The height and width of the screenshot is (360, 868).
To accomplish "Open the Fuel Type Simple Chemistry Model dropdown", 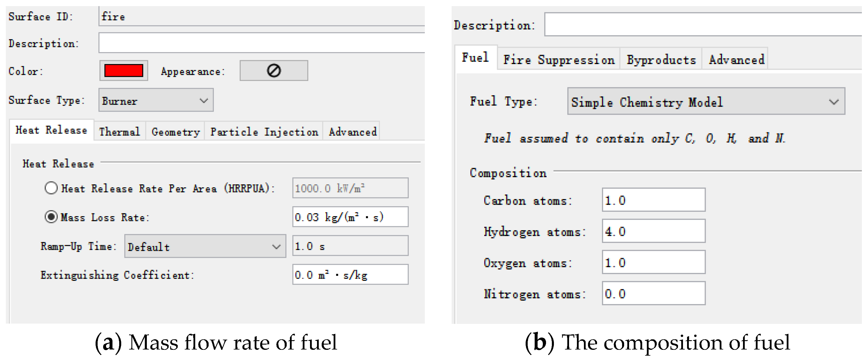I will click(706, 102).
